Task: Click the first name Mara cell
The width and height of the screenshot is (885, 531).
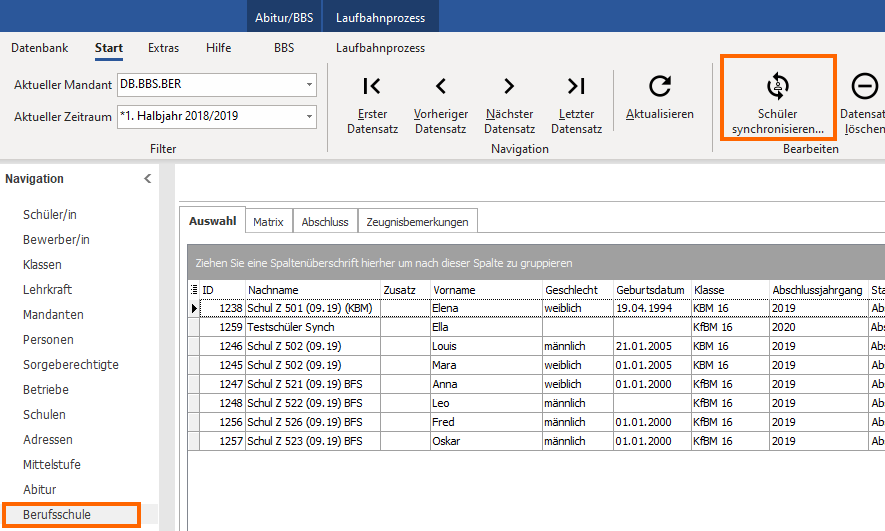Action: 486,365
